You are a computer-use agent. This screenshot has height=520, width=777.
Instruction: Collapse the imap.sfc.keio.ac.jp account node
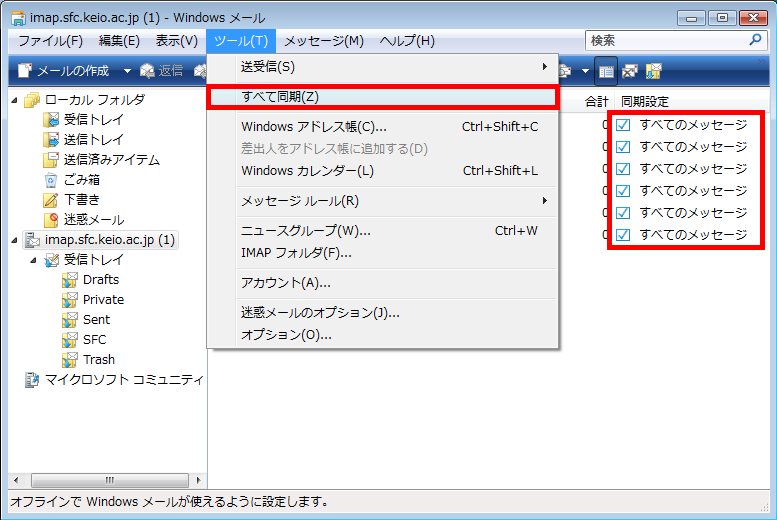click(x=14, y=240)
